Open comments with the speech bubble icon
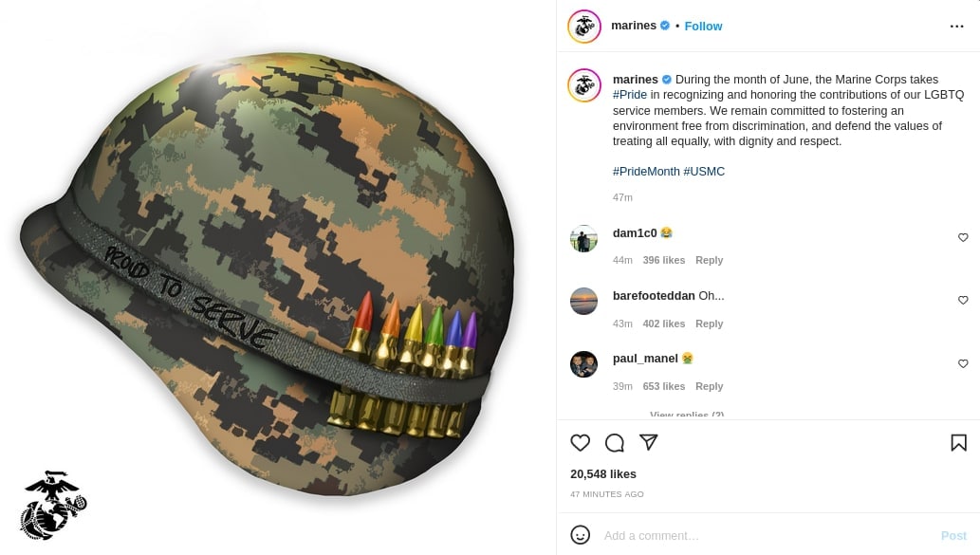Screen dimensions: 980x555 click(615, 442)
